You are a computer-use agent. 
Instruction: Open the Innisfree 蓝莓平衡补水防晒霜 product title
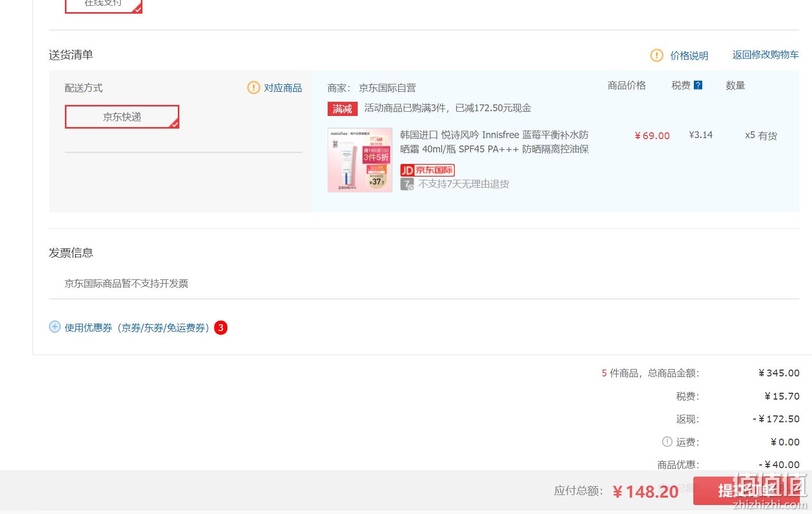[x=494, y=142]
